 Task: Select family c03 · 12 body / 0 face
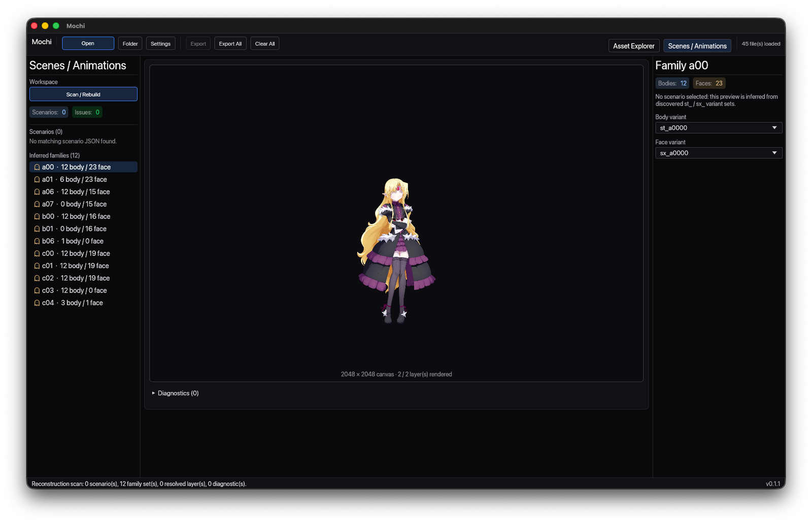point(83,290)
